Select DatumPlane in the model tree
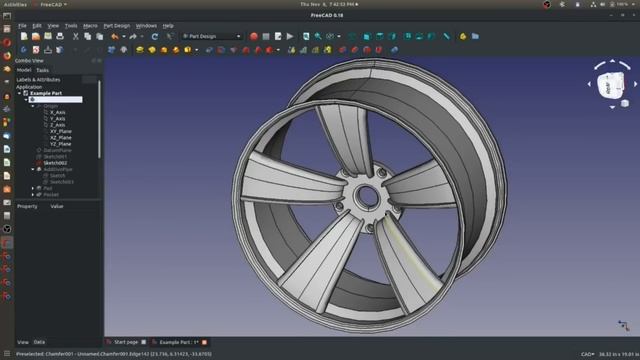 [x=57, y=150]
